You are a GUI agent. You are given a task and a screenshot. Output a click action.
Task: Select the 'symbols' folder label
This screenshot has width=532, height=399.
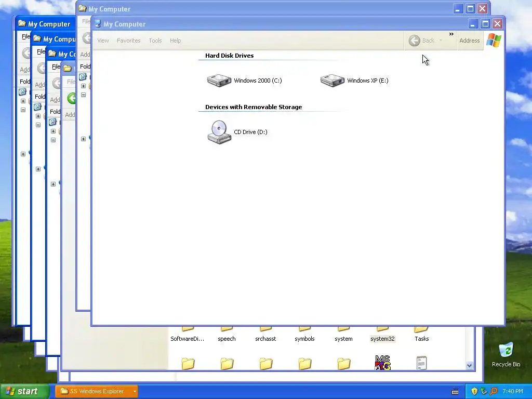(304, 339)
